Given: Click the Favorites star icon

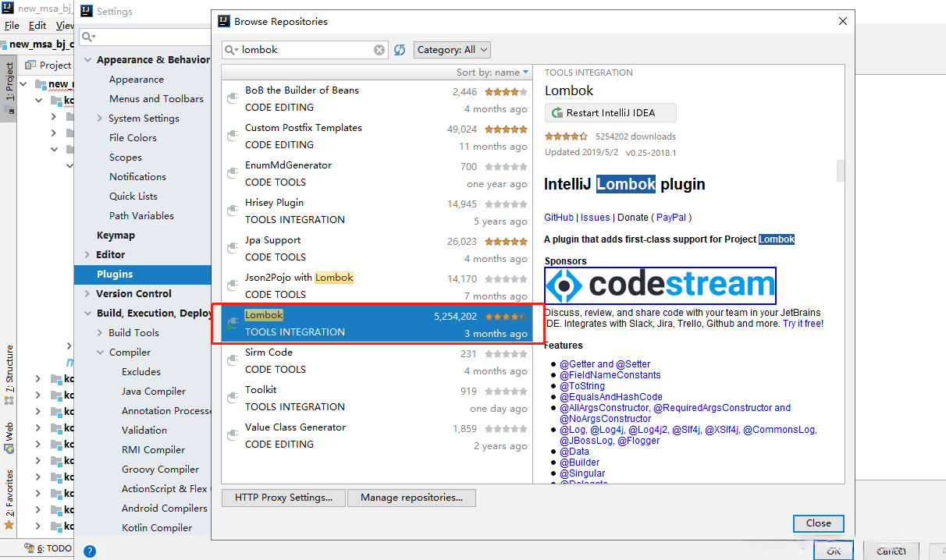Looking at the screenshot, I should pyautogui.click(x=9, y=525).
